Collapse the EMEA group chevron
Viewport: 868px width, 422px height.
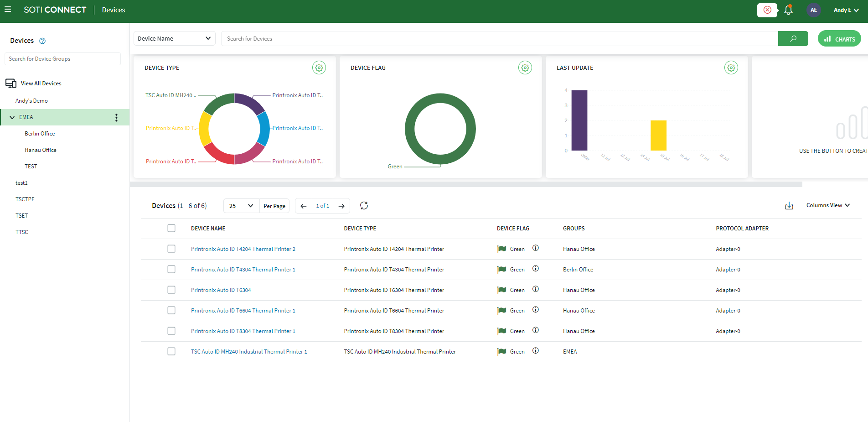[12, 118]
